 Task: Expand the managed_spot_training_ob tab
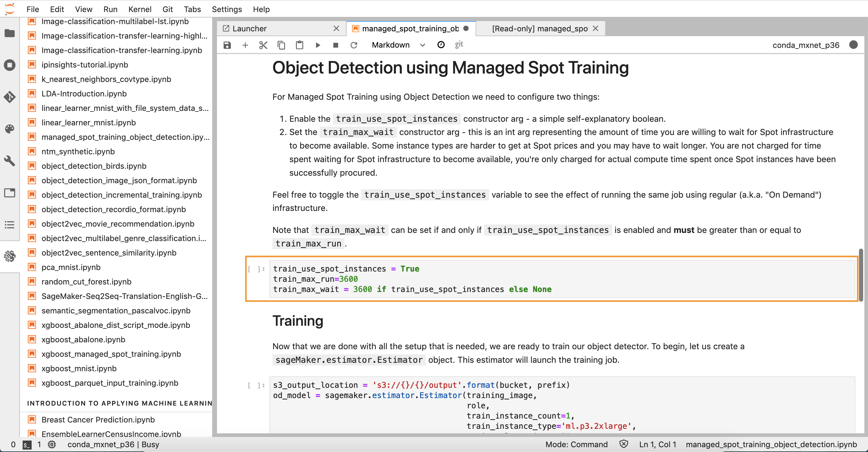point(412,28)
